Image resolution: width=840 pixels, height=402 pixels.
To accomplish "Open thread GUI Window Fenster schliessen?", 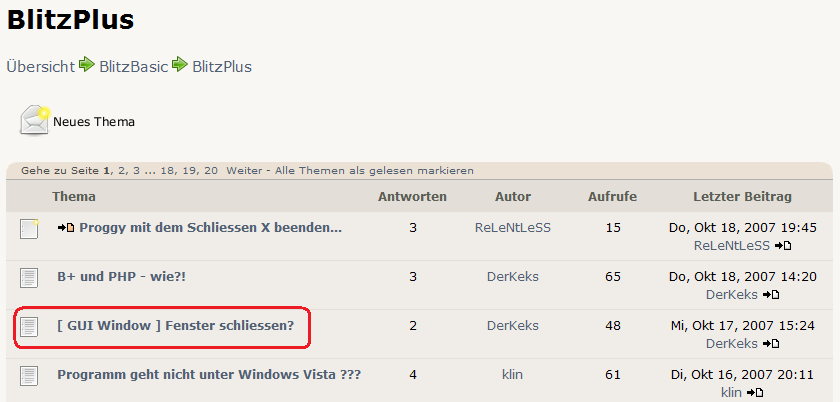I will (176, 325).
